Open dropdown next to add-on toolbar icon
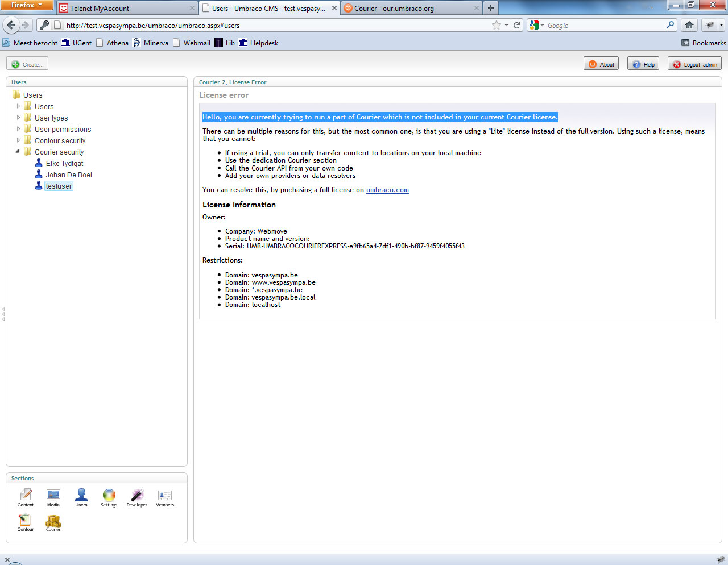Image resolution: width=728 pixels, height=565 pixels. click(x=721, y=25)
